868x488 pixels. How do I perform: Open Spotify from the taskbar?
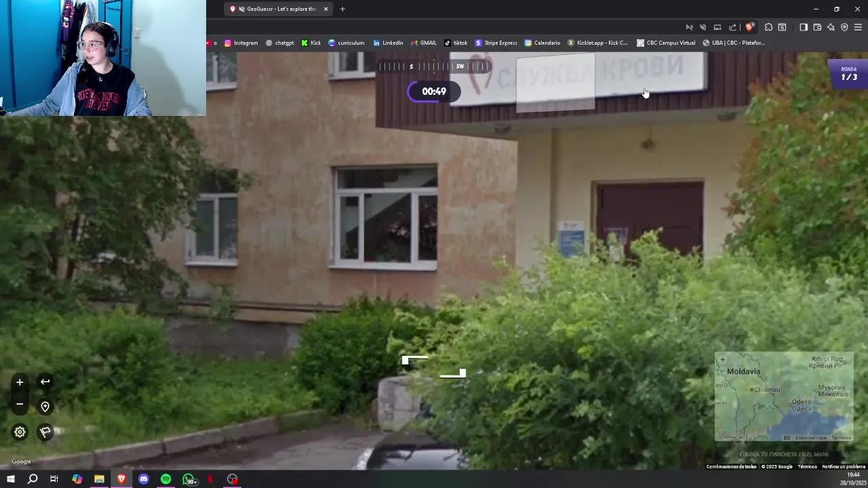(x=165, y=479)
